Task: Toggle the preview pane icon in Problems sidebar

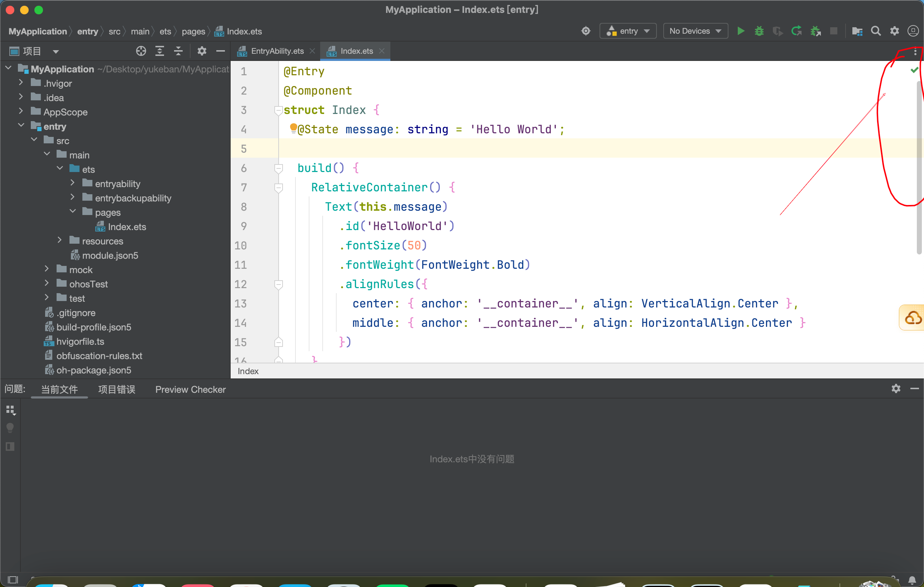Action: (x=10, y=447)
